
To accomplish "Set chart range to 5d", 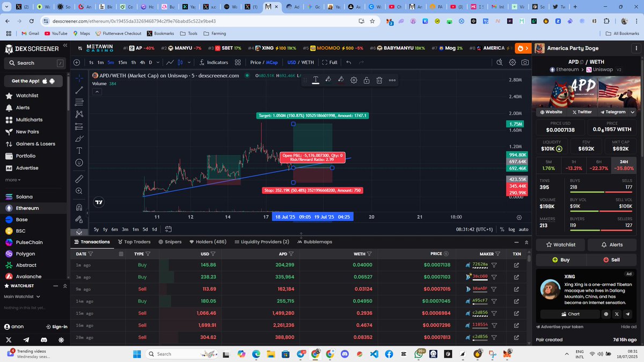I will point(145,229).
